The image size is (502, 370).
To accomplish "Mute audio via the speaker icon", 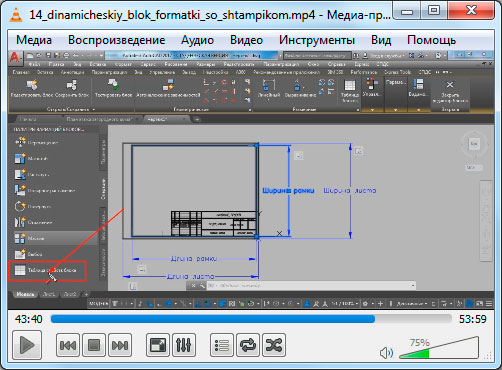I will [386, 353].
